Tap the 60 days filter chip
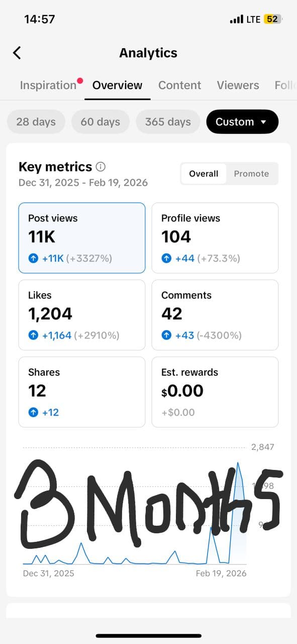The height and width of the screenshot is (644, 297). point(101,121)
